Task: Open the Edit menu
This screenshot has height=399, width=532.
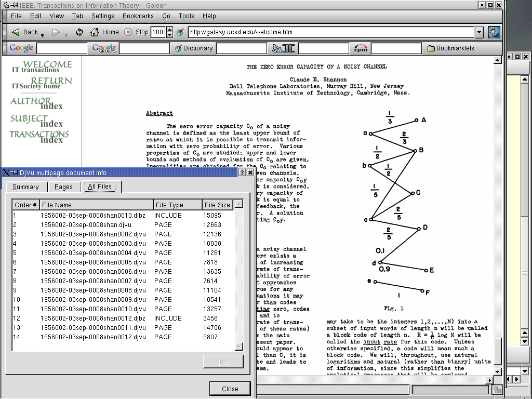Action: [x=36, y=16]
